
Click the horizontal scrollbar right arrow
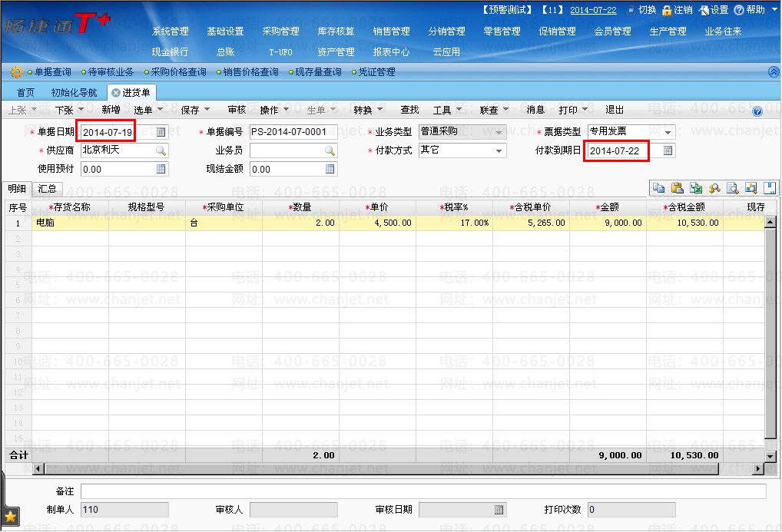point(759,468)
